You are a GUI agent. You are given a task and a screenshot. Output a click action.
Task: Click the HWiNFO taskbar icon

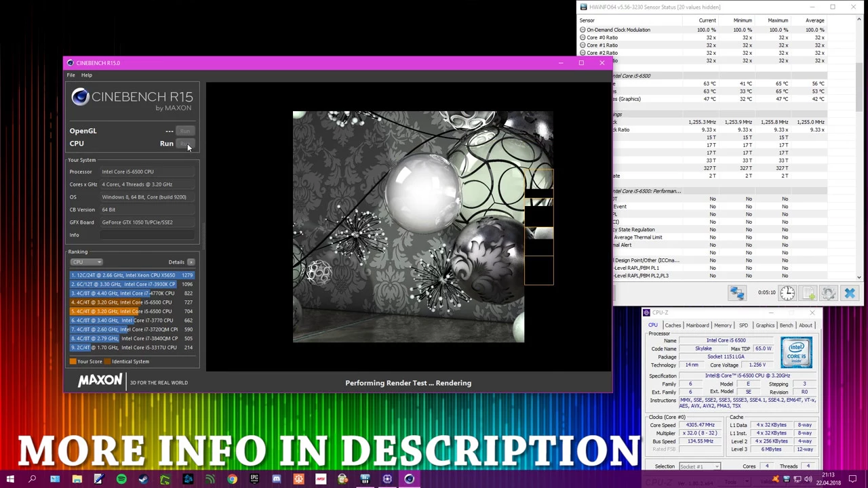[365, 479]
